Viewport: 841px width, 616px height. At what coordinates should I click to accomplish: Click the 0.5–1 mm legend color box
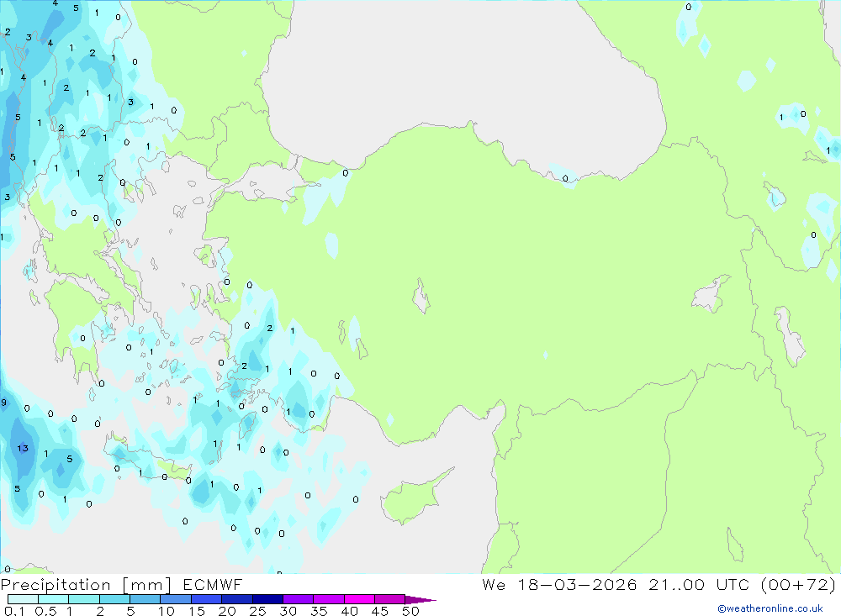53,599
